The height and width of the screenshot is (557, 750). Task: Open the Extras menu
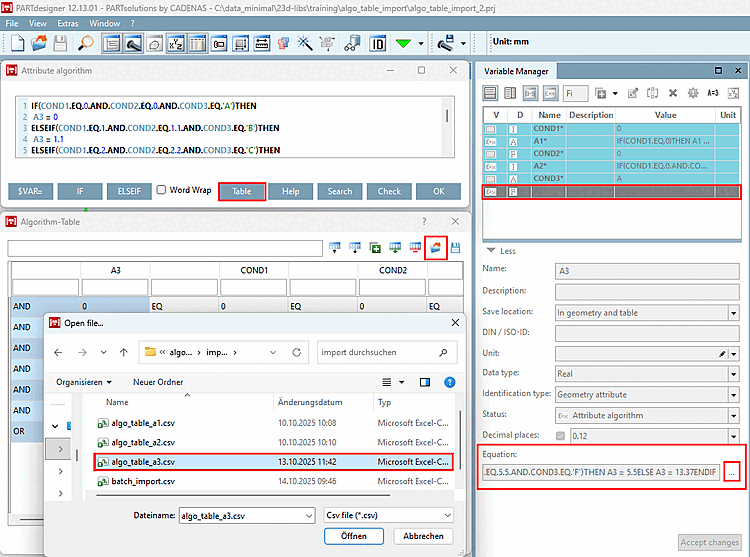67,23
